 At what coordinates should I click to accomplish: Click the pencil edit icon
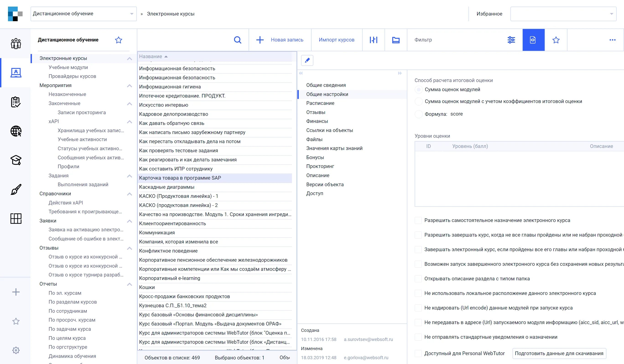pyautogui.click(x=307, y=60)
